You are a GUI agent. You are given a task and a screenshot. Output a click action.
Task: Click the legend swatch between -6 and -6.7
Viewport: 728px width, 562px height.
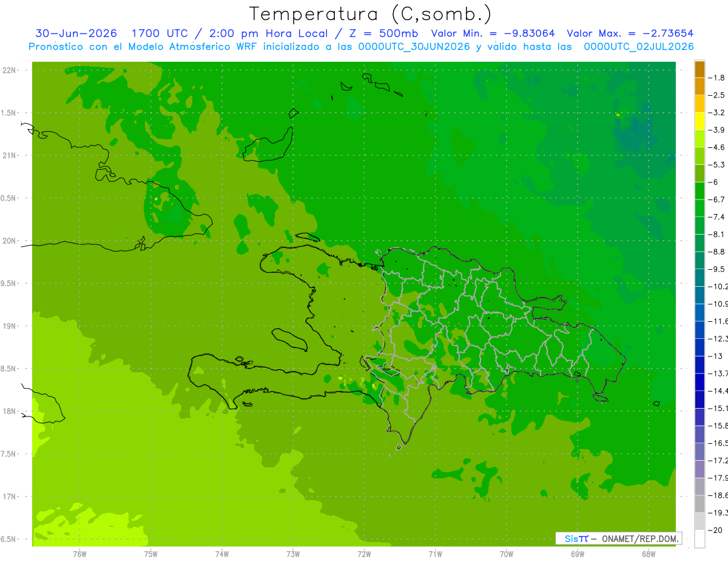[x=699, y=190]
